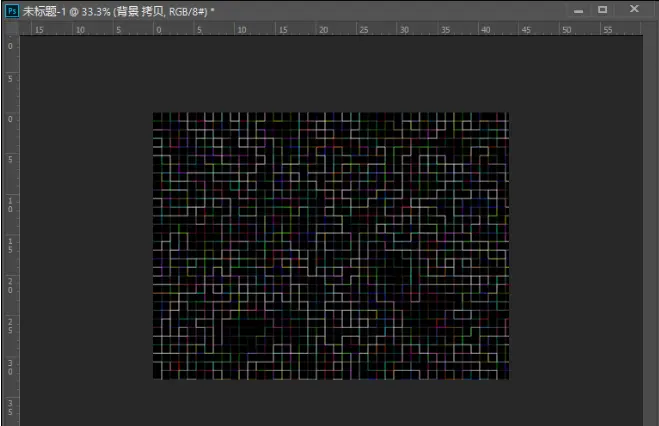Click the ruler origin corner box
This screenshot has height=426, width=659.
coord(11,28)
